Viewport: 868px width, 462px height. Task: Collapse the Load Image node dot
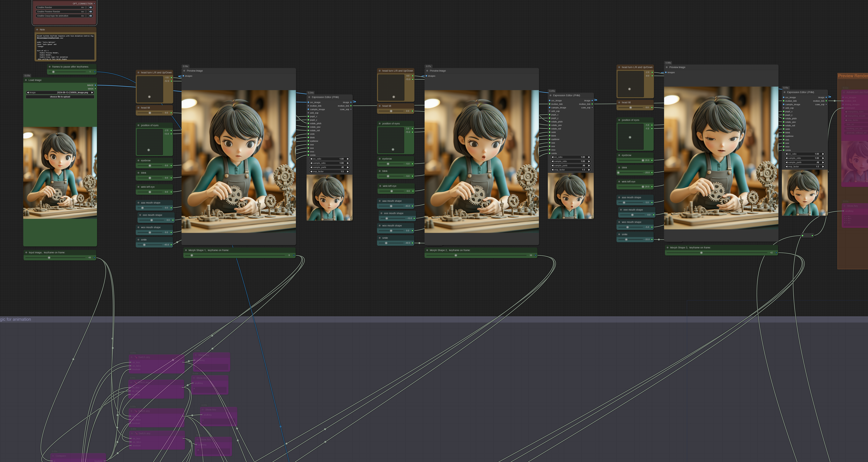pyautogui.click(x=26, y=80)
